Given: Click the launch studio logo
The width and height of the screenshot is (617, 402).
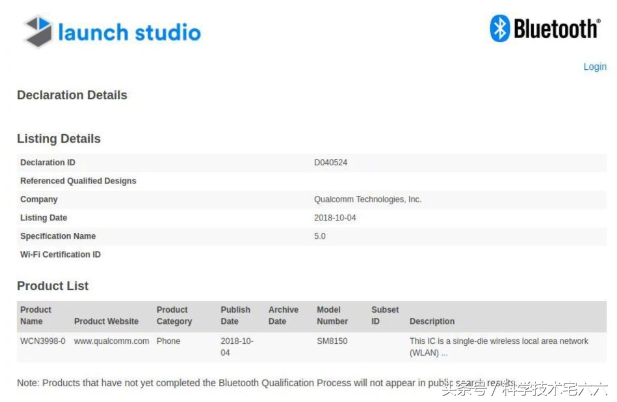Looking at the screenshot, I should click(x=113, y=31).
